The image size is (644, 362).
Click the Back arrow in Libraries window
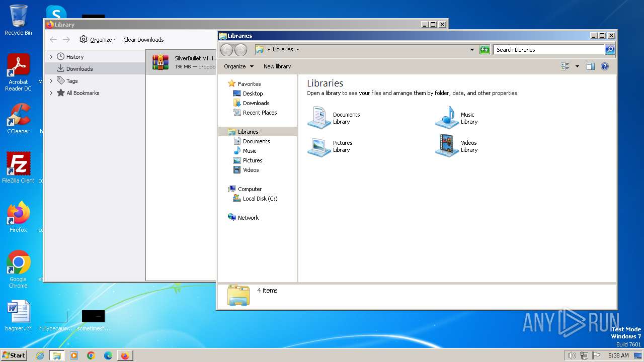[227, 49]
